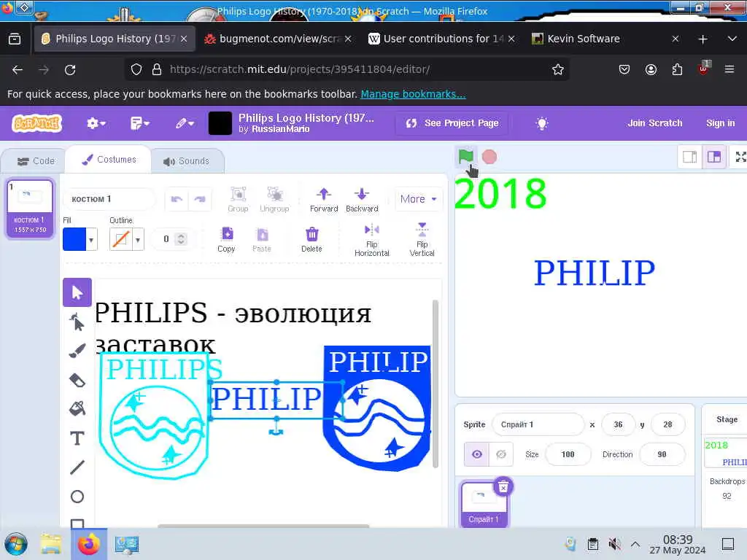747x560 pixels.
Task: Switch to the Code tab
Action: point(36,161)
